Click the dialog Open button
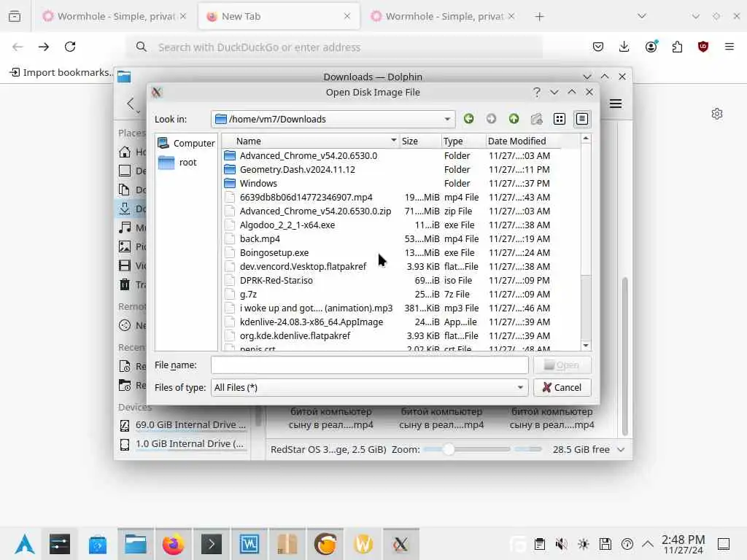The height and width of the screenshot is (560, 747). point(562,365)
